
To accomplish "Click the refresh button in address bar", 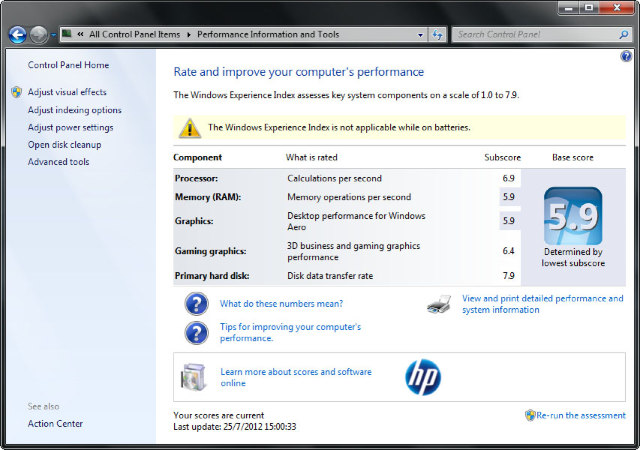I will 437,34.
